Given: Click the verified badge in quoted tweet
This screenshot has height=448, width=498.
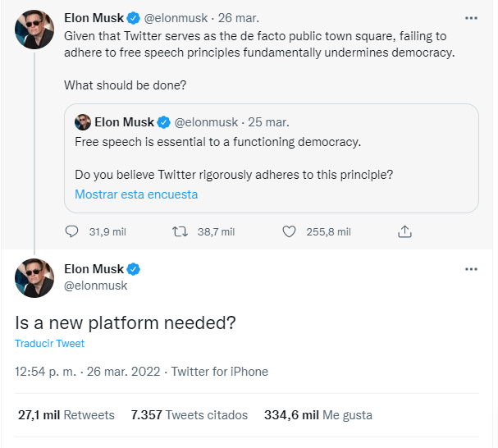Looking at the screenshot, I should point(163,122).
